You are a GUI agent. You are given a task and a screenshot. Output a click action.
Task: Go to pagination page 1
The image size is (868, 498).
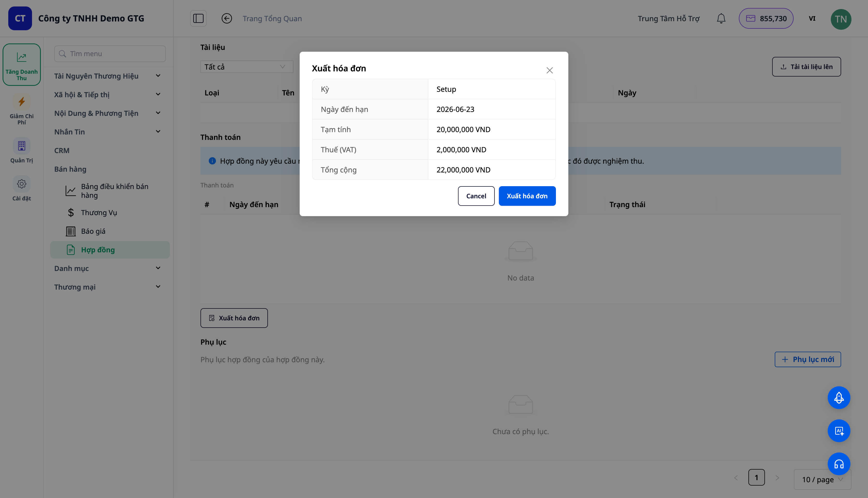coord(756,478)
